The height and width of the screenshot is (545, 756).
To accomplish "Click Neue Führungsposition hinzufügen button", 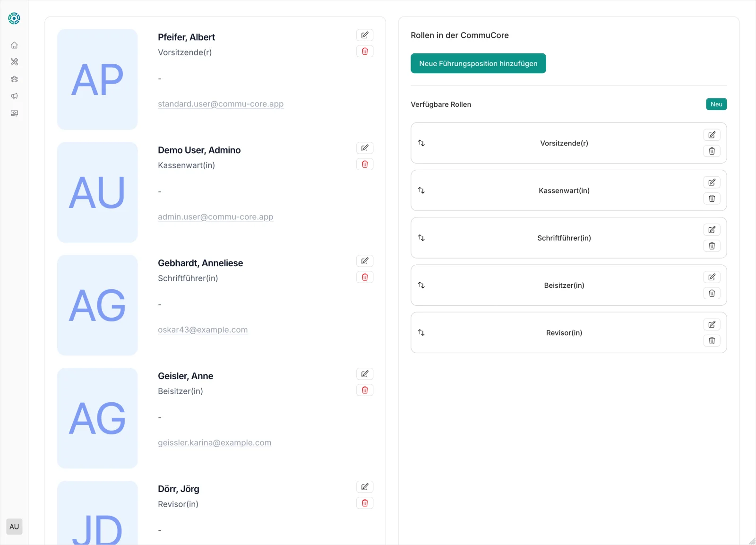I will coord(478,63).
